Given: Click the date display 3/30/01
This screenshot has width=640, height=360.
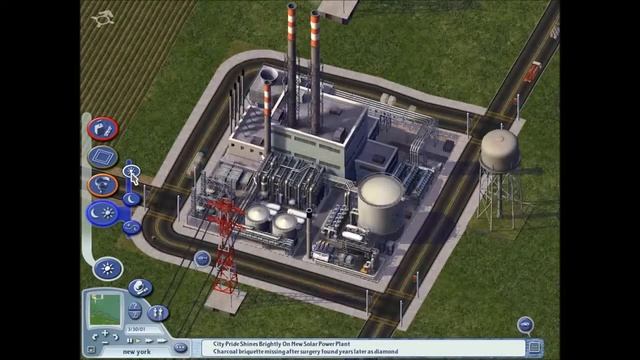Looking at the screenshot, I should pyautogui.click(x=136, y=329).
